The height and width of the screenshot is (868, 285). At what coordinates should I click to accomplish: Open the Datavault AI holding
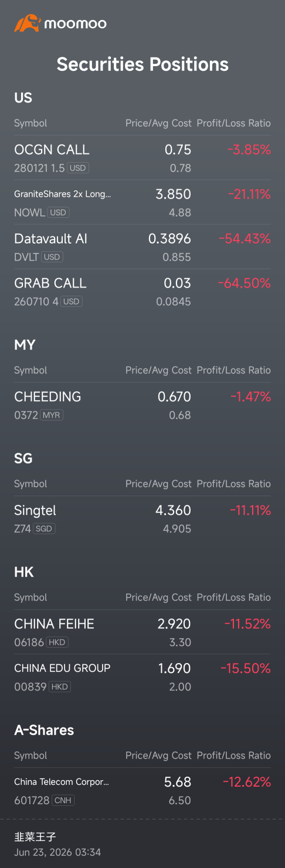click(x=142, y=247)
